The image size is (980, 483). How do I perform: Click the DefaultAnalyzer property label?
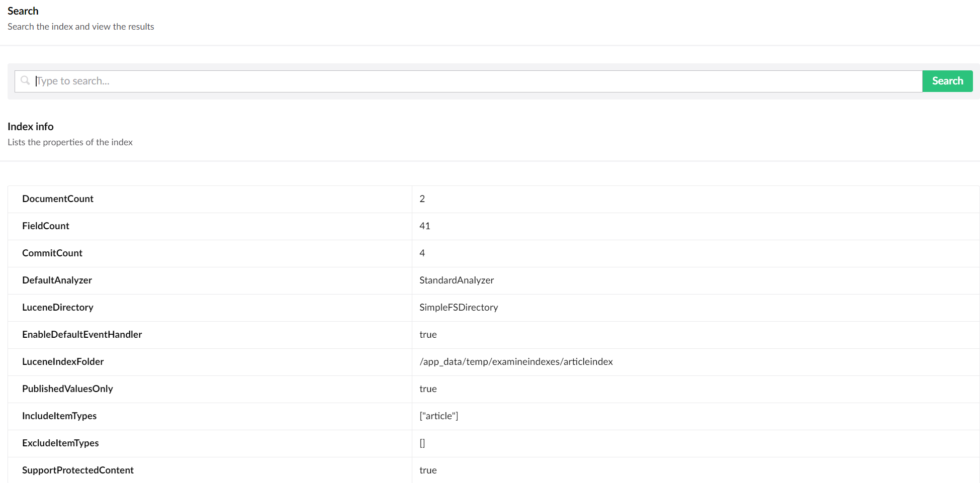(57, 280)
